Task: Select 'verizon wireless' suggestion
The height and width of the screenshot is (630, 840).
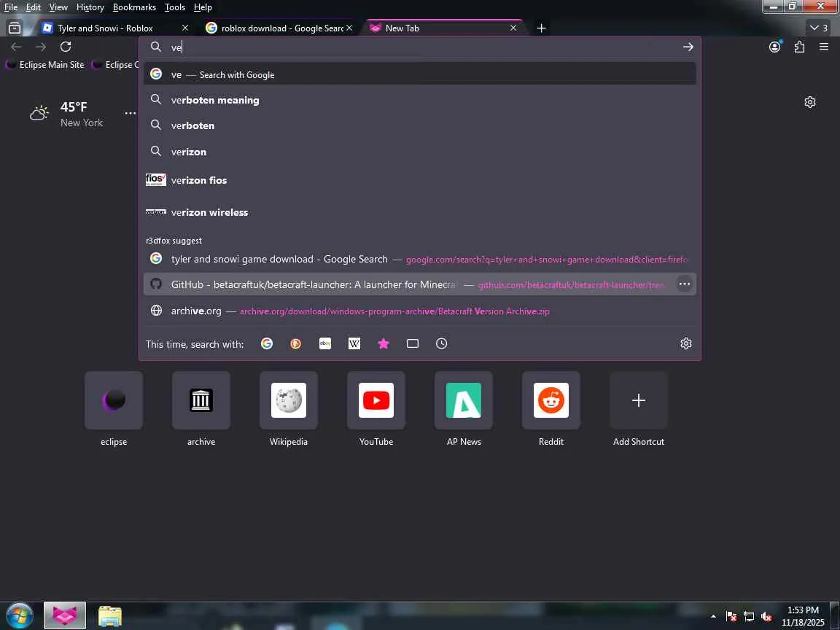Action: click(420, 212)
